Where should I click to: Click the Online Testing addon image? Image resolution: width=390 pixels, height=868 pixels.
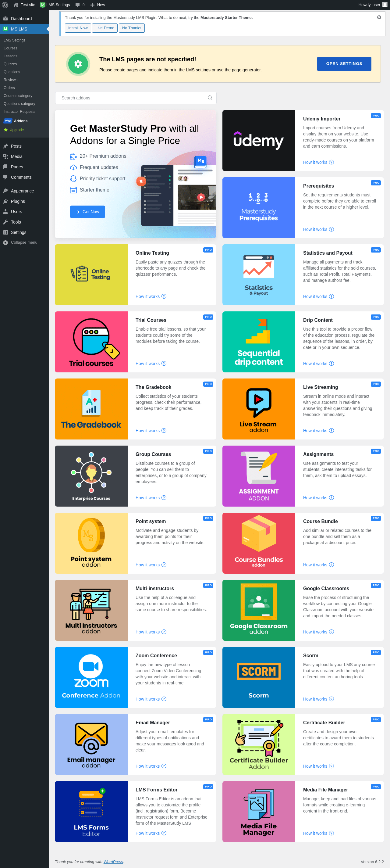point(91,274)
